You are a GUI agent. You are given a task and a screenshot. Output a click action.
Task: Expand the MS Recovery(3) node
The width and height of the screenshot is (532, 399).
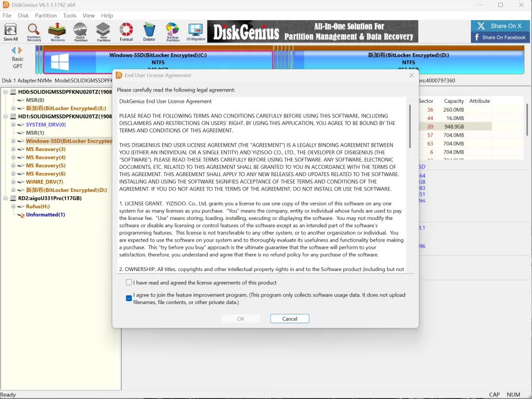[13, 149]
